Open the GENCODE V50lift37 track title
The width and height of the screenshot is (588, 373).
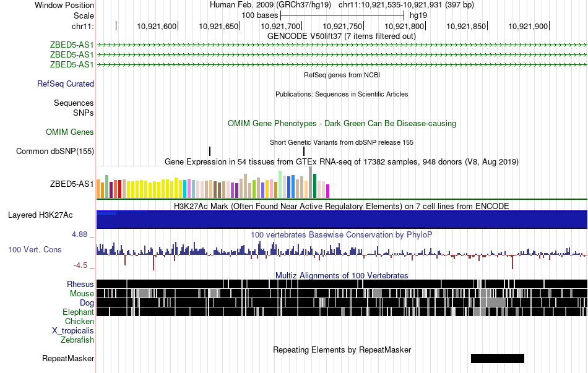[341, 36]
